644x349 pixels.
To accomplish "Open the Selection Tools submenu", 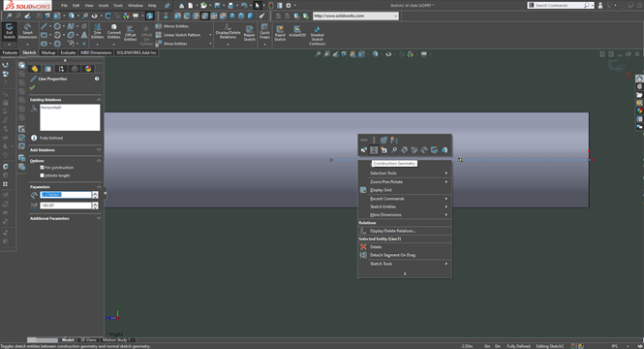I will (x=405, y=174).
